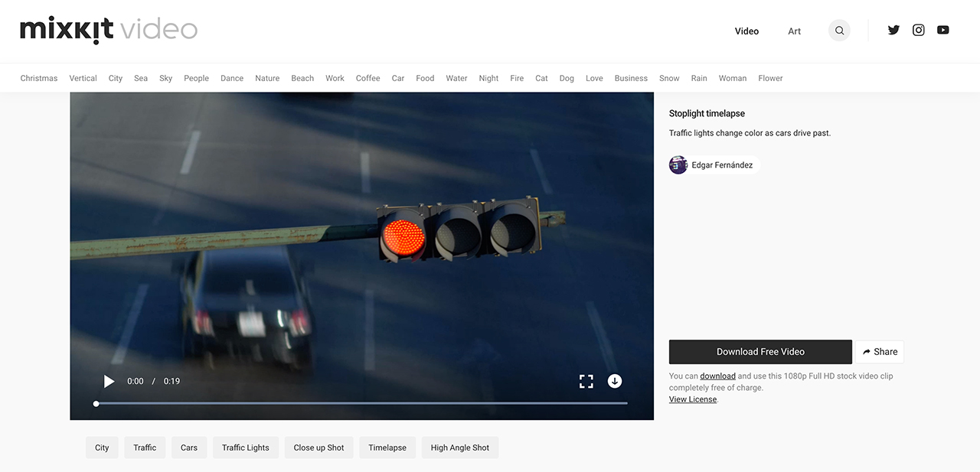Enter fullscreen mode in video player

tap(586, 381)
